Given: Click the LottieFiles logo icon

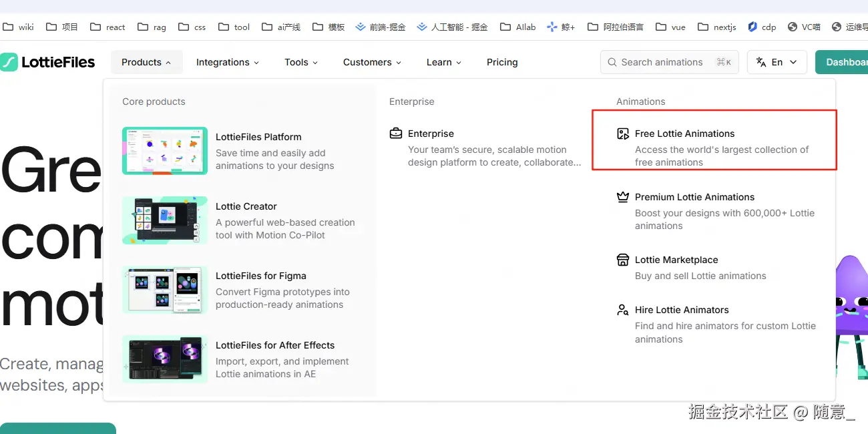Looking at the screenshot, I should coord(9,62).
